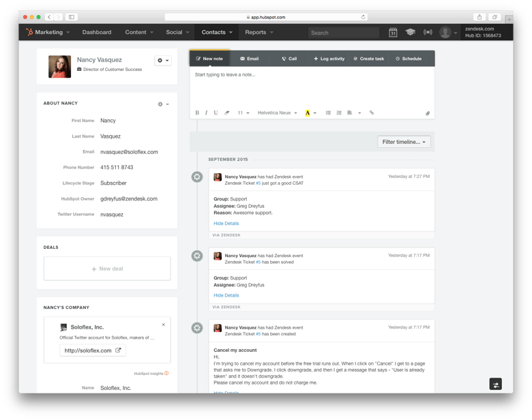Show Safari tab overview

coord(494,17)
